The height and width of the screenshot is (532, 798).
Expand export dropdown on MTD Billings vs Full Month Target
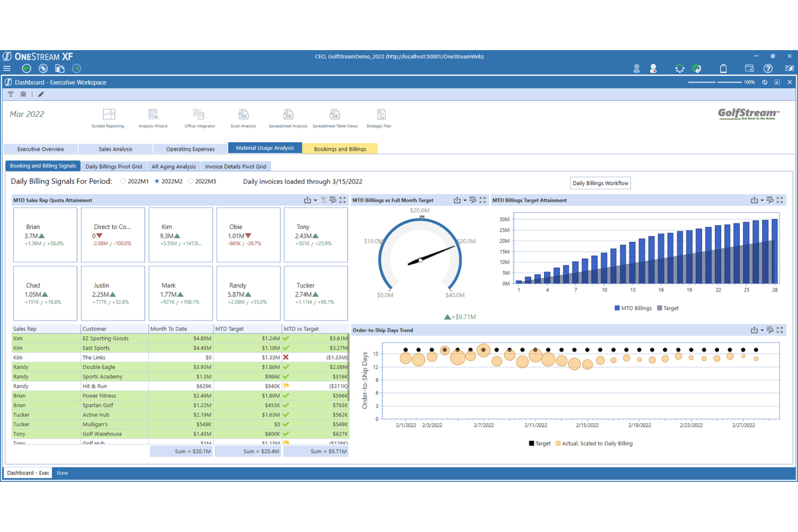[465, 201]
